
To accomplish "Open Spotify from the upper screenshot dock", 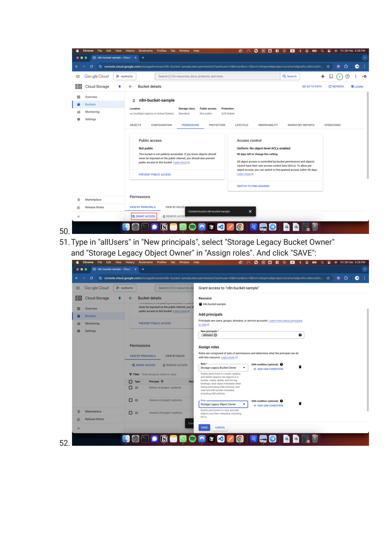I will tap(193, 227).
